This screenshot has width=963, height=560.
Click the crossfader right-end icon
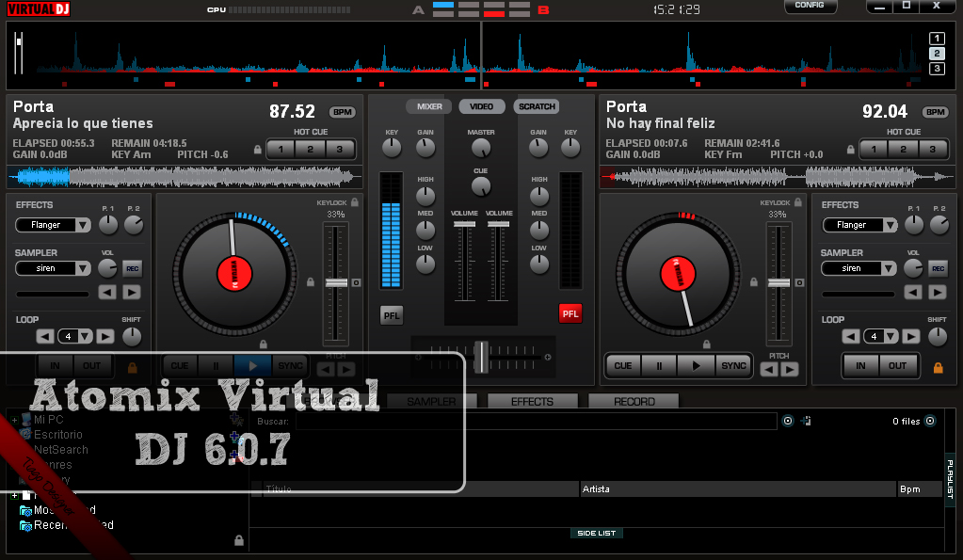tap(548, 357)
